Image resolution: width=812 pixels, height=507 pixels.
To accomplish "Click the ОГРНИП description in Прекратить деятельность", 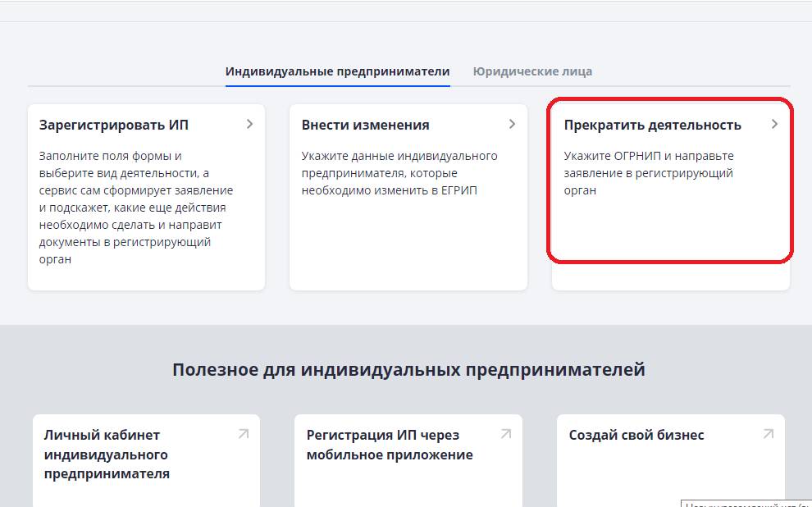I will pyautogui.click(x=648, y=173).
